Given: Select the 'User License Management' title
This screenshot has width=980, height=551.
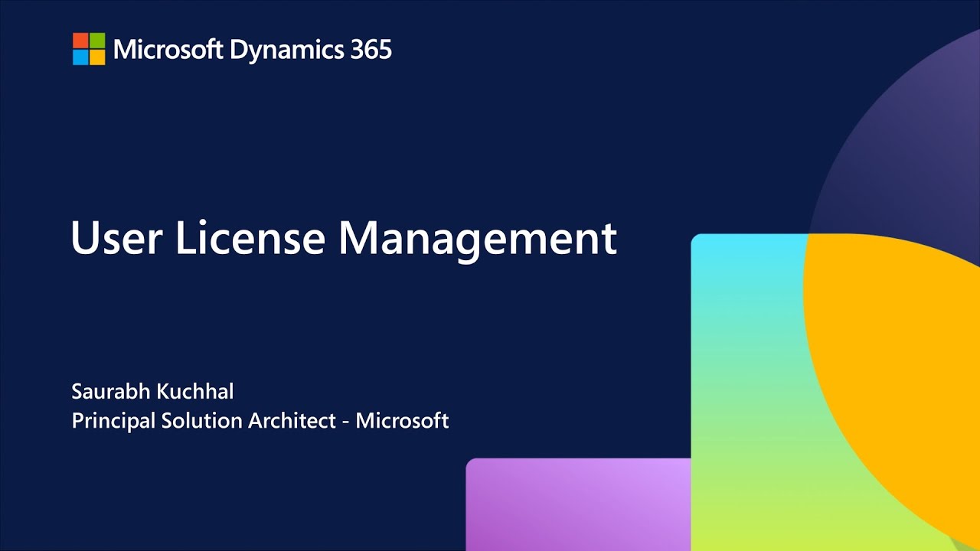Looking at the screenshot, I should 344,238.
